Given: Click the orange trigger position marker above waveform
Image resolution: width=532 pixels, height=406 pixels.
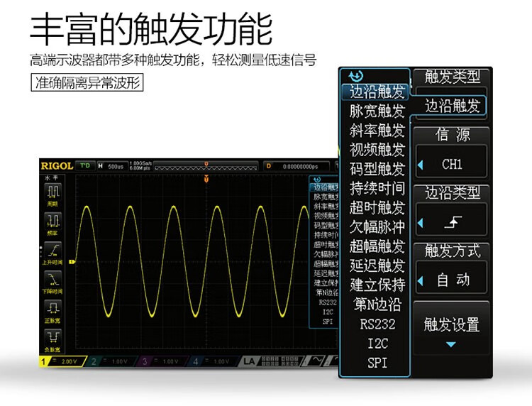Looking at the screenshot, I should tap(206, 179).
